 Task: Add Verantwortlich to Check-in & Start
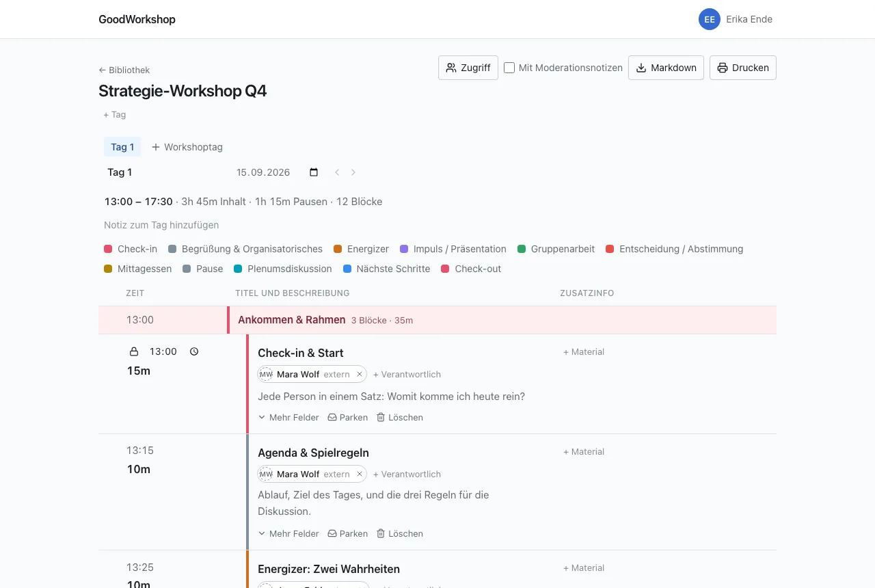click(407, 374)
